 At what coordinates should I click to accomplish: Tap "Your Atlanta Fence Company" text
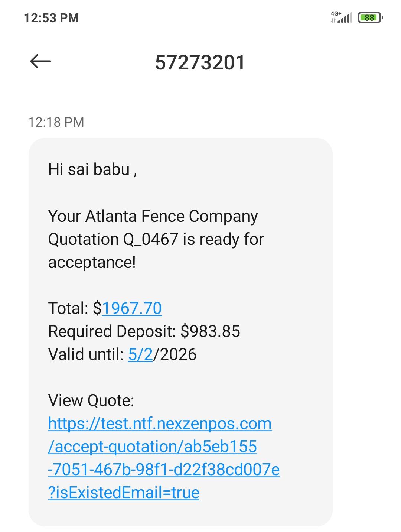click(x=153, y=216)
